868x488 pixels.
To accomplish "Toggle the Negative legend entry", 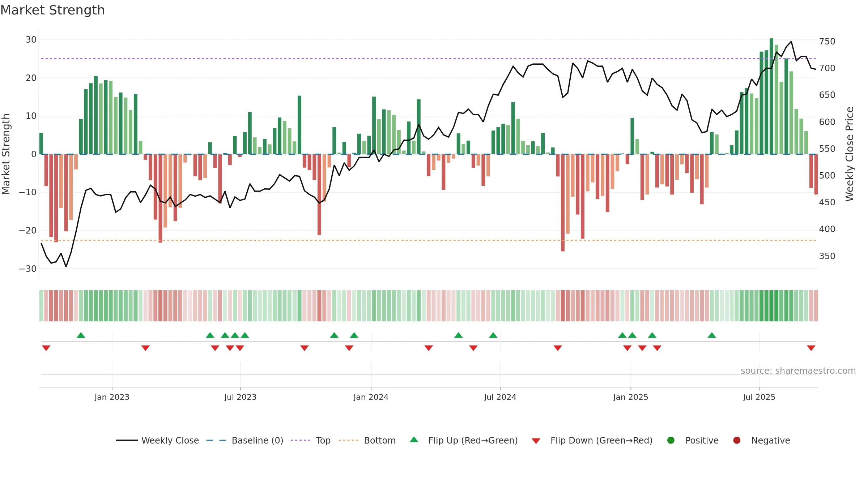I will tap(761, 440).
